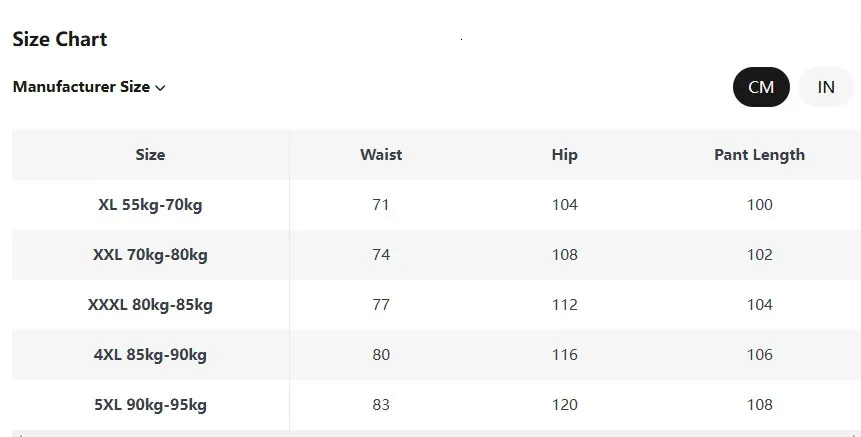Viewport: 861px width, 437px height.
Task: Click the left arrow of the table scrollbar
Action: pos(19,434)
